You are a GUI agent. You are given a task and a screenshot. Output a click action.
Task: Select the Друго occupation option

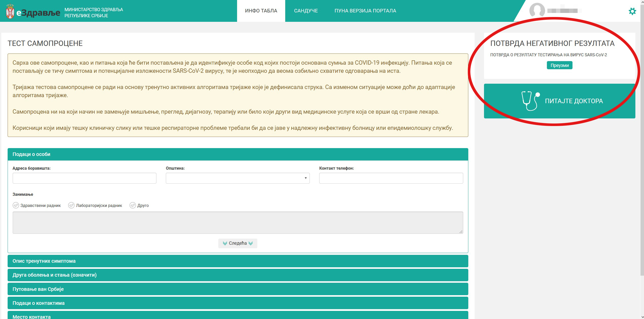(x=133, y=205)
